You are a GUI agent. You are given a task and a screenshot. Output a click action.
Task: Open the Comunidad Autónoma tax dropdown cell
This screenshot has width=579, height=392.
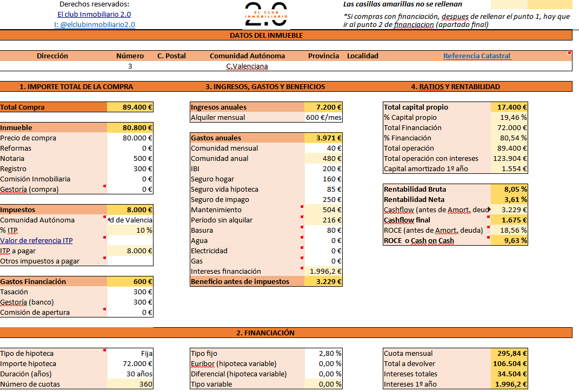(130, 220)
